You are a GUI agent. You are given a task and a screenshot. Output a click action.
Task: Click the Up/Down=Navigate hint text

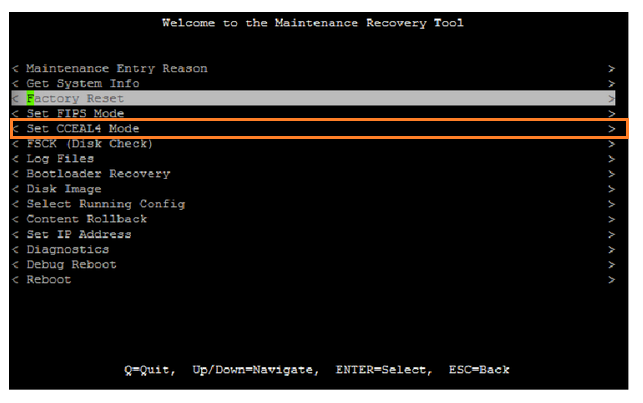[255, 370]
